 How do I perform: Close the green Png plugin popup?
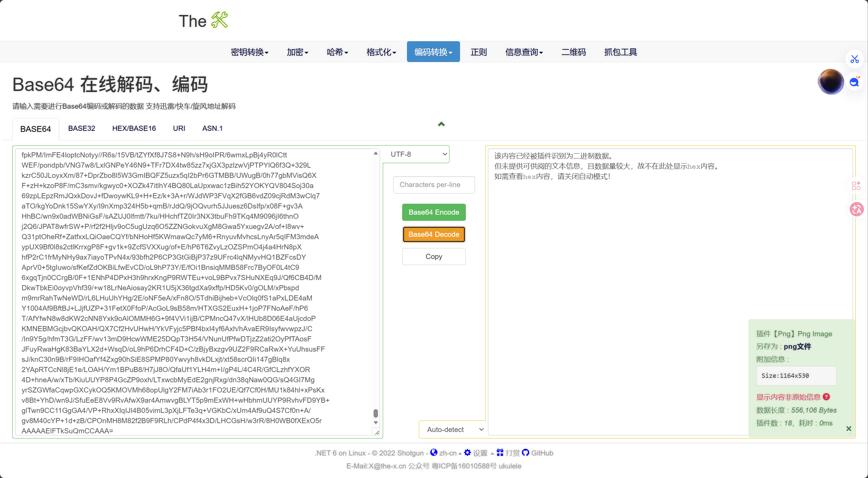(x=849, y=429)
